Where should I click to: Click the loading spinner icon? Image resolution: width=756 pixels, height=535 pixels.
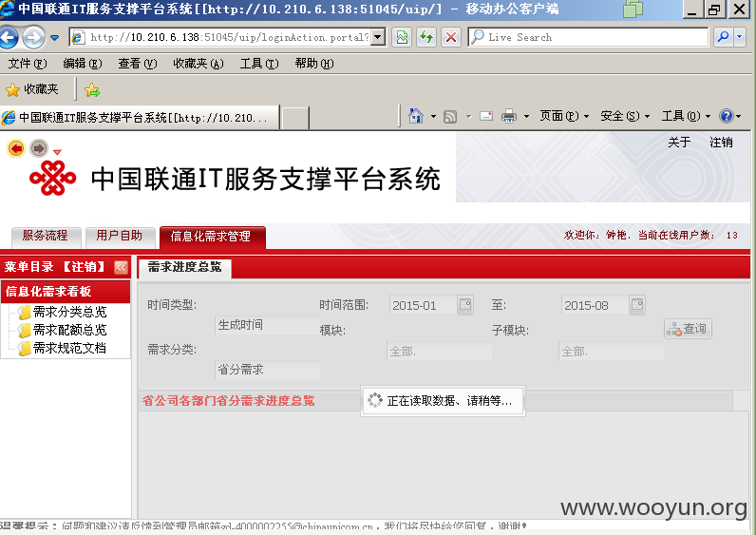coord(374,400)
